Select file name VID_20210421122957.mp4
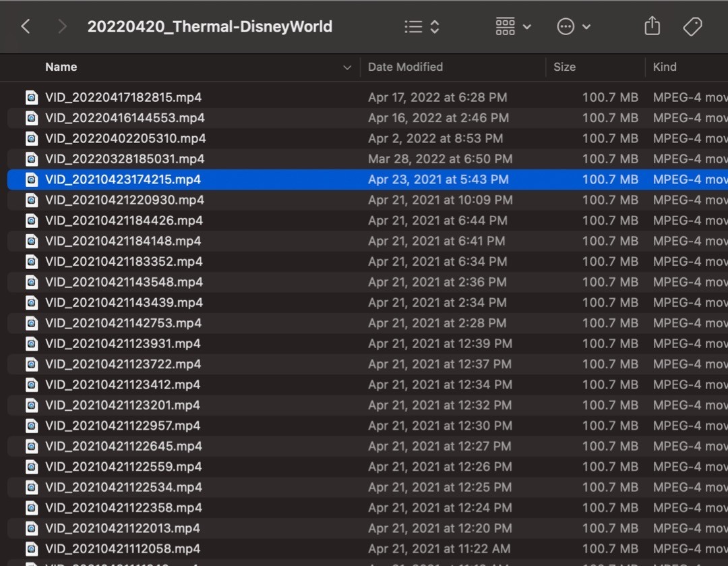 pos(123,426)
